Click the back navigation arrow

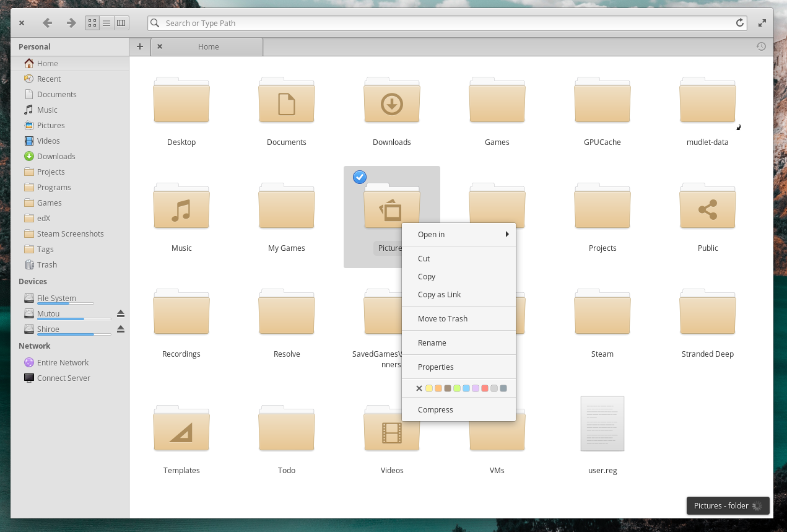click(x=47, y=23)
